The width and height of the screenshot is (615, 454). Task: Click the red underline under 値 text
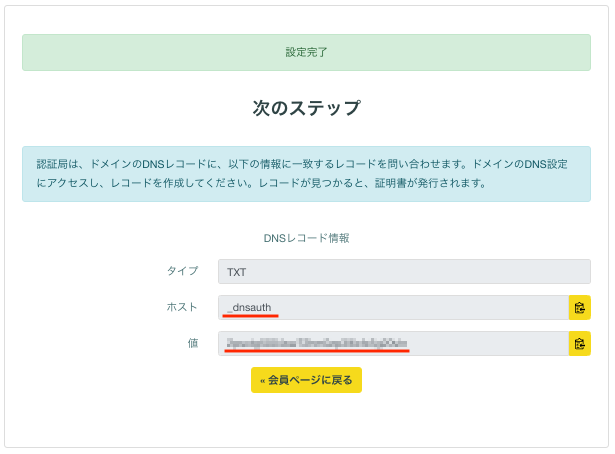[317, 351]
